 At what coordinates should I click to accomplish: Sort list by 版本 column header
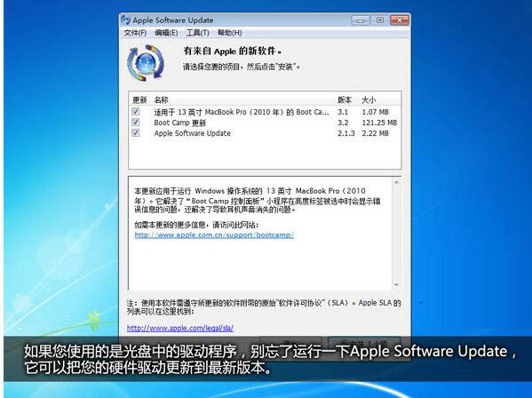tap(345, 100)
